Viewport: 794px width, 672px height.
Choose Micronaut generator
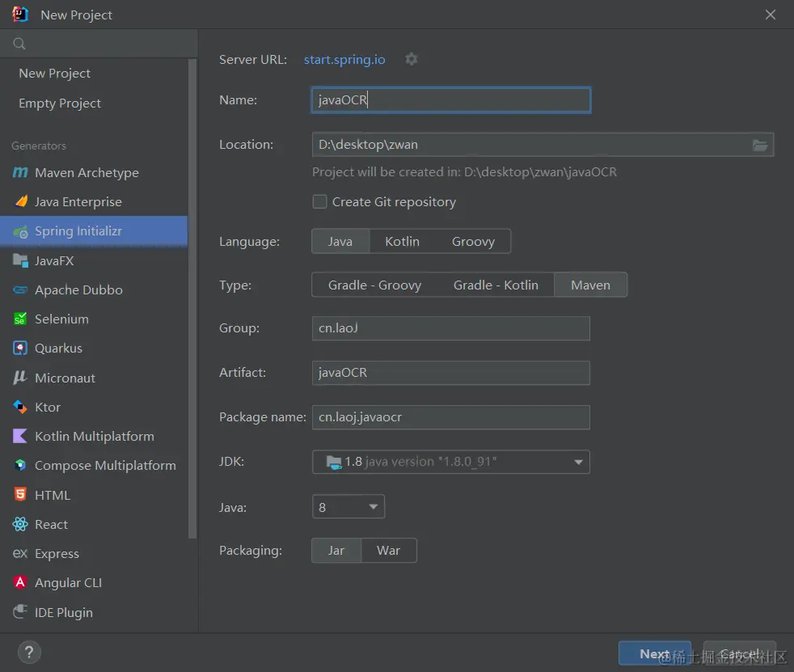coord(94,378)
